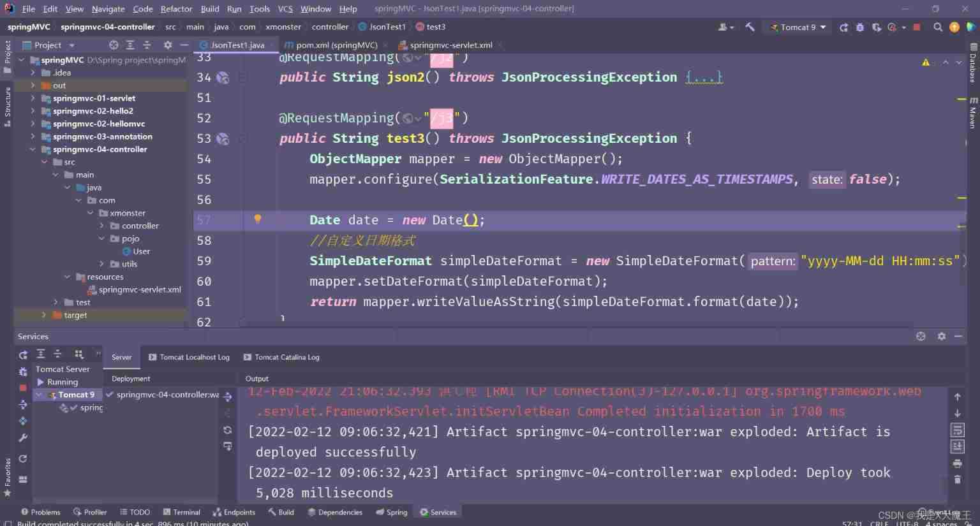Click the yellow intention bulb on line 57
The image size is (980, 526).
(258, 219)
